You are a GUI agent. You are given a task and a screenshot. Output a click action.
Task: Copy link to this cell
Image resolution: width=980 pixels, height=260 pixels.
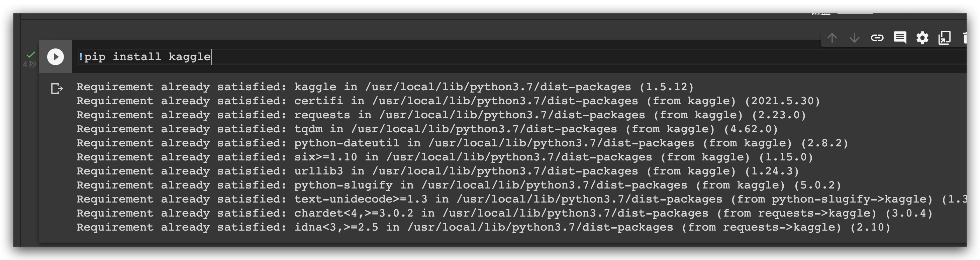click(877, 38)
